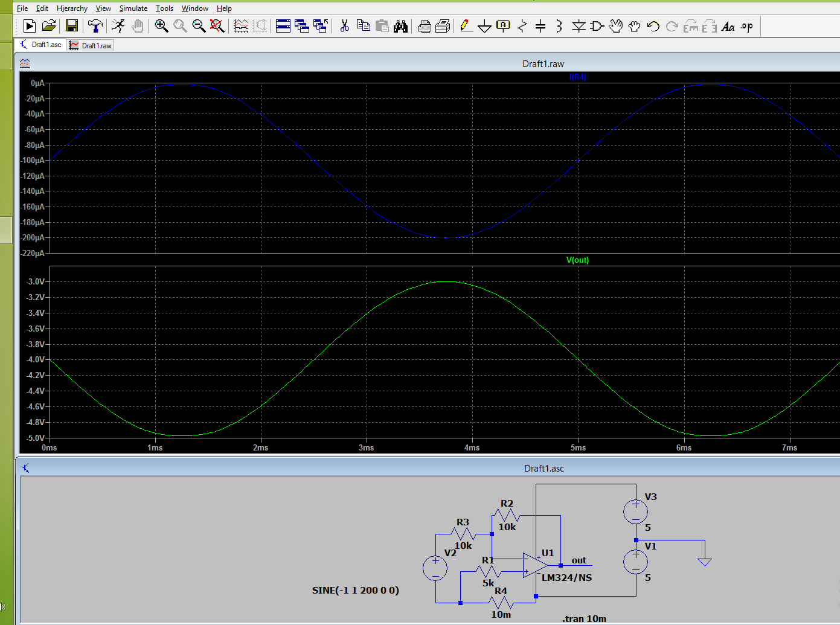Click the Print Setup printer icon
840x625 pixels.
point(424,26)
